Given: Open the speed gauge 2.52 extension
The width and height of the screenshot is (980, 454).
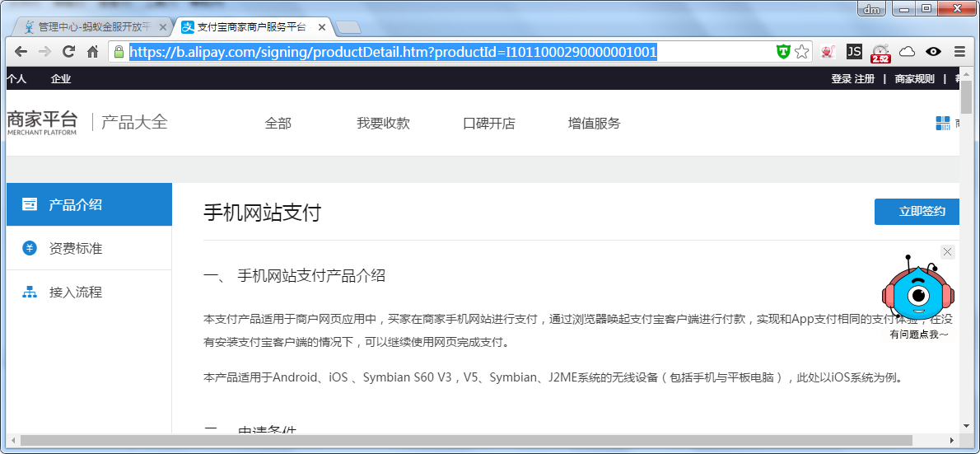Looking at the screenshot, I should tap(880, 53).
